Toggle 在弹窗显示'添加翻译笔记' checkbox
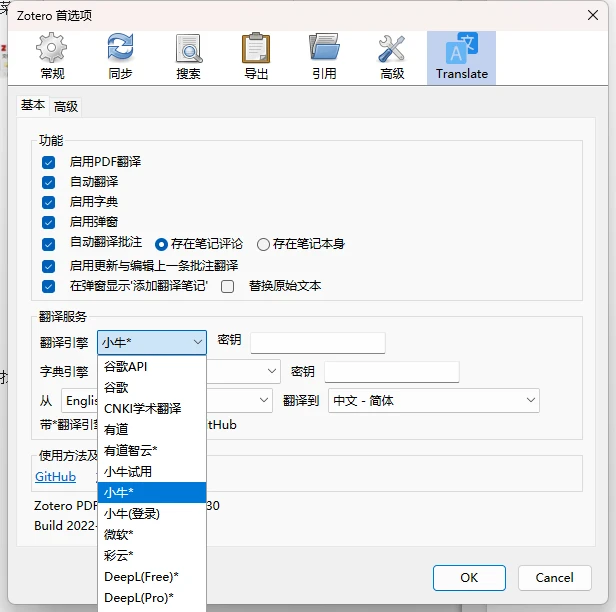 point(48,286)
